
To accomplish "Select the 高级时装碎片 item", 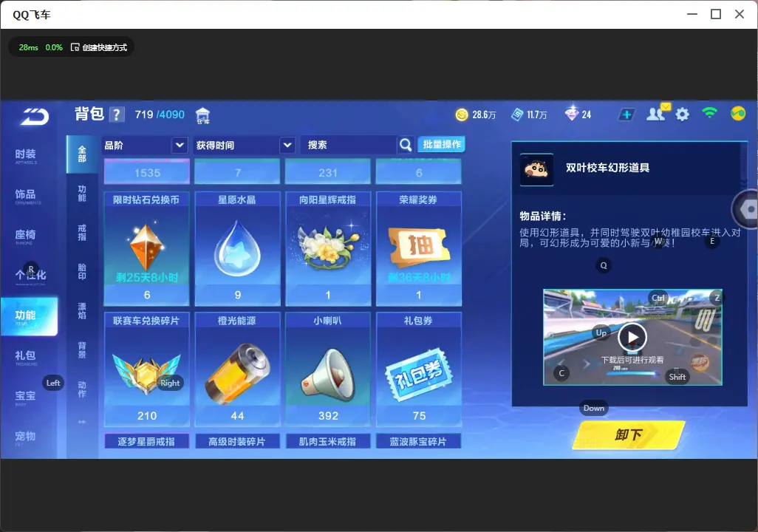I will [x=237, y=442].
